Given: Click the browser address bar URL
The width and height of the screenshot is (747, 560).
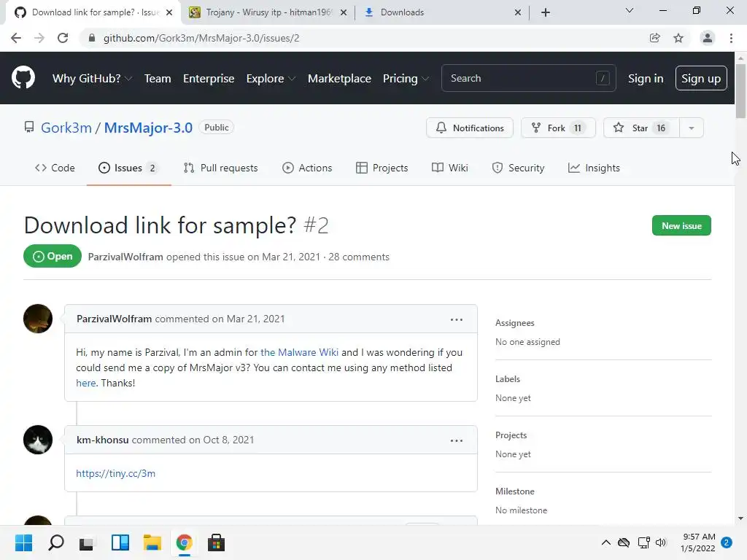Looking at the screenshot, I should 201,38.
